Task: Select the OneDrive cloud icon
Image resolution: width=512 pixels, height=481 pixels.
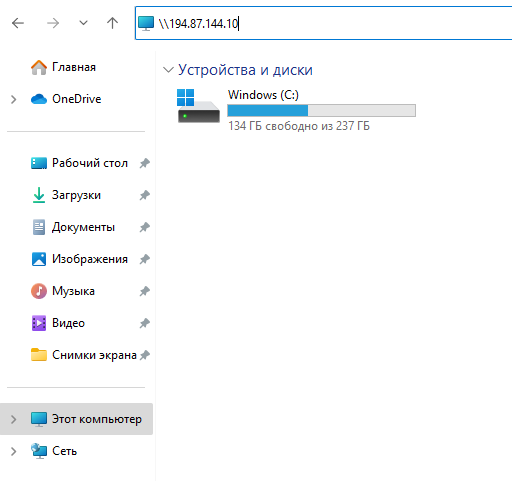Action: click(x=39, y=99)
